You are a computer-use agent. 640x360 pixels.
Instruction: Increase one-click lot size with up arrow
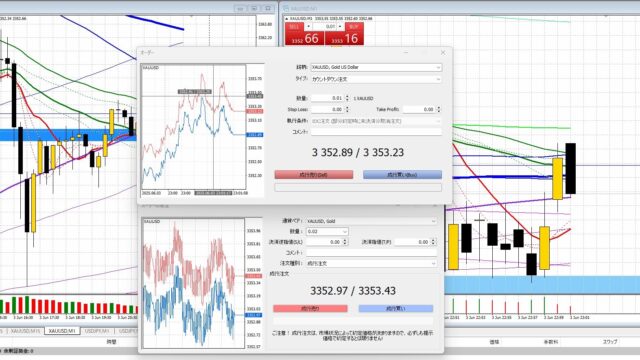(340, 27)
